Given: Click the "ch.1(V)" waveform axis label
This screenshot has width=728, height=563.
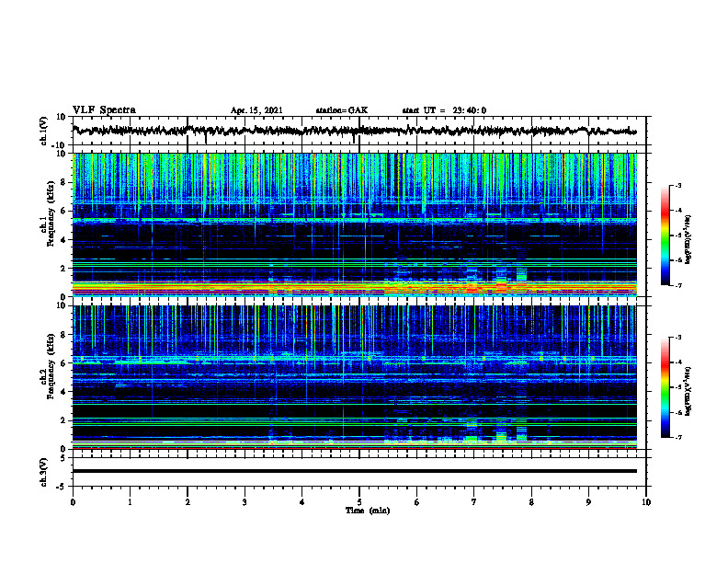Looking at the screenshot, I should [x=44, y=131].
